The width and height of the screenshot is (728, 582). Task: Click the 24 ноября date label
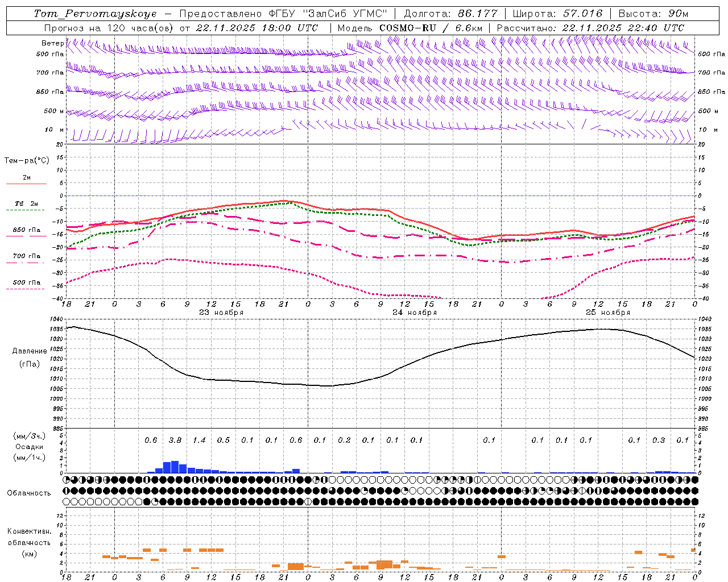pyautogui.click(x=415, y=313)
